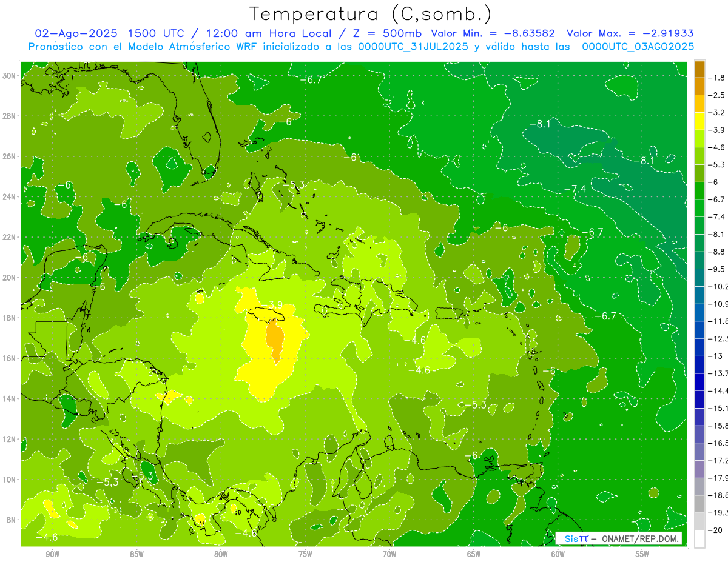Pick the yellow swatch between -3.2 and -3.9
This screenshot has width=728, height=562.
point(699,121)
